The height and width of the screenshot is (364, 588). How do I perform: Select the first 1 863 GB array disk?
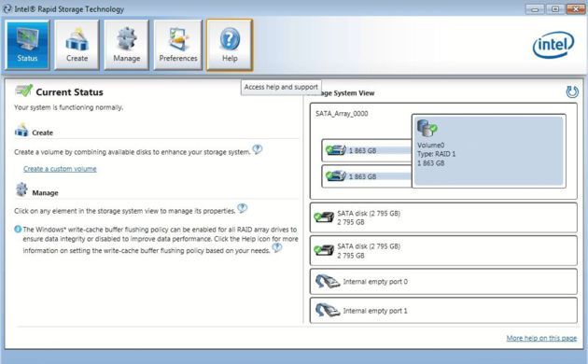click(367, 150)
